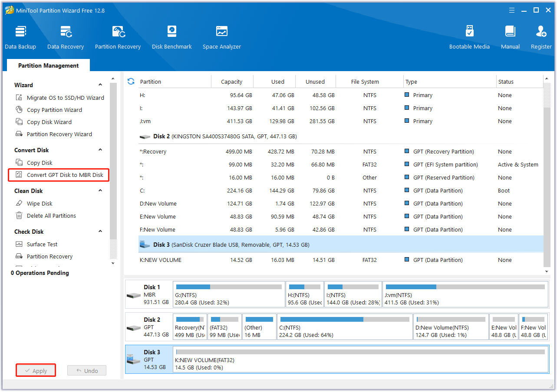
Task: Switch to the Partition Management tab
Action: [48, 65]
